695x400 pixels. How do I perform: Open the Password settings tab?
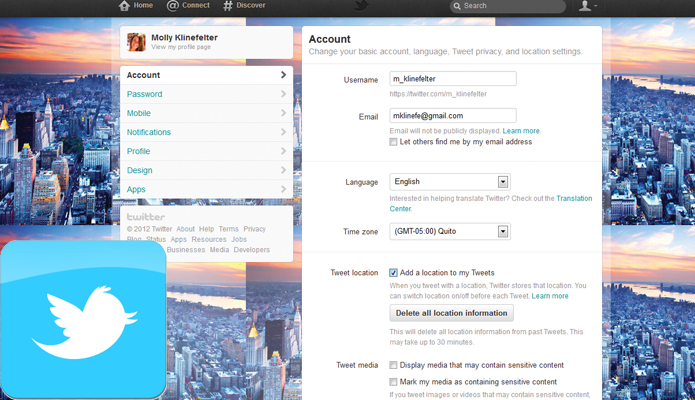tap(207, 94)
